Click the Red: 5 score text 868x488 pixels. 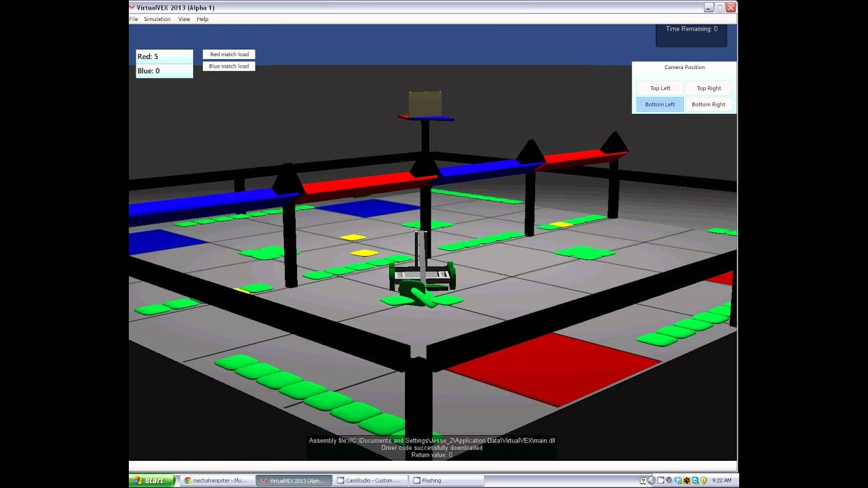pyautogui.click(x=148, y=56)
